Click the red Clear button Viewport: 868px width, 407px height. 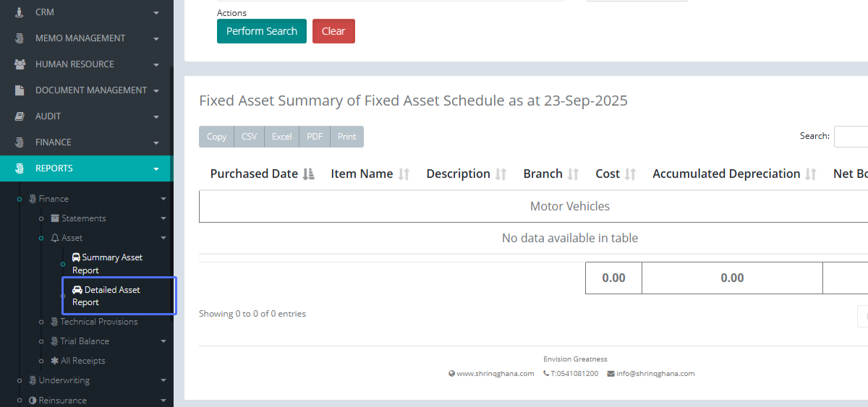pyautogui.click(x=333, y=31)
